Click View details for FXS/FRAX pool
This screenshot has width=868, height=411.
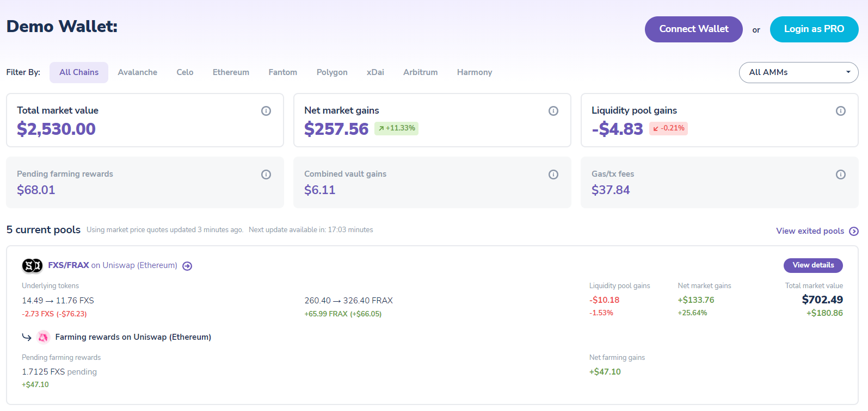[813, 265]
